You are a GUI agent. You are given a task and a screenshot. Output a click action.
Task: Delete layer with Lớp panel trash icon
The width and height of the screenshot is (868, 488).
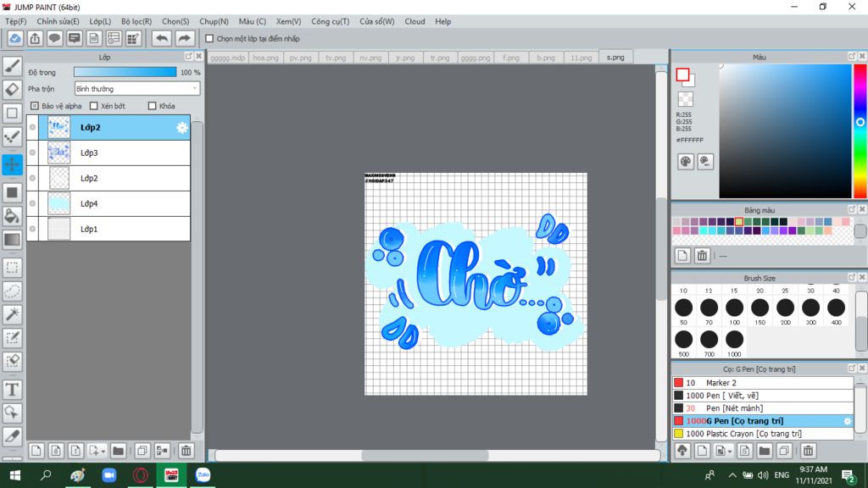[x=186, y=451]
